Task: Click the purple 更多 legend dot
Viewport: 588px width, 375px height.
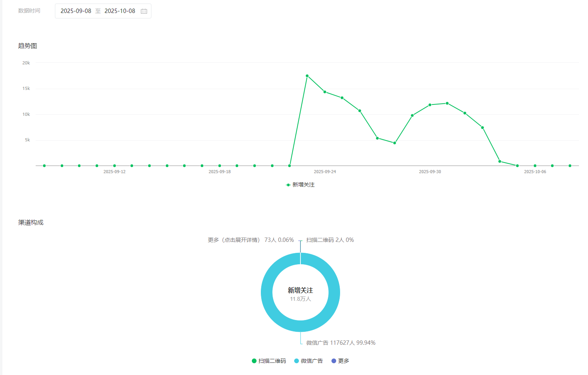Action: (334, 361)
